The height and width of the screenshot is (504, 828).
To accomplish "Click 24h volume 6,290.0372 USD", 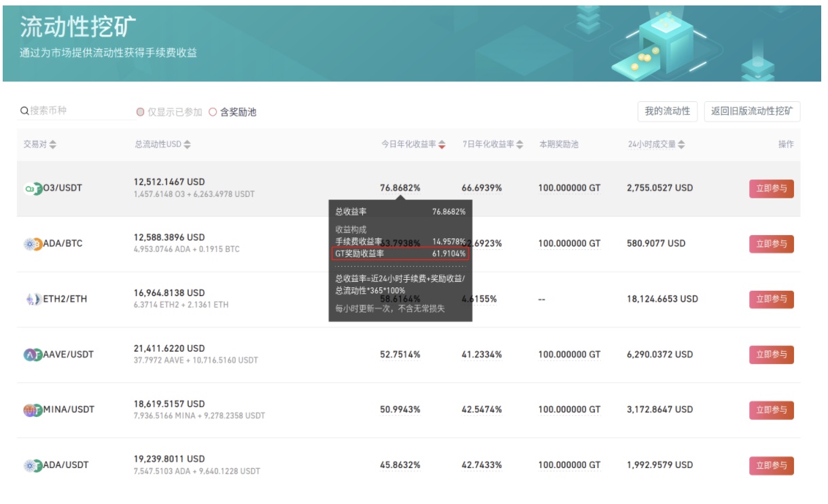I will coord(660,355).
